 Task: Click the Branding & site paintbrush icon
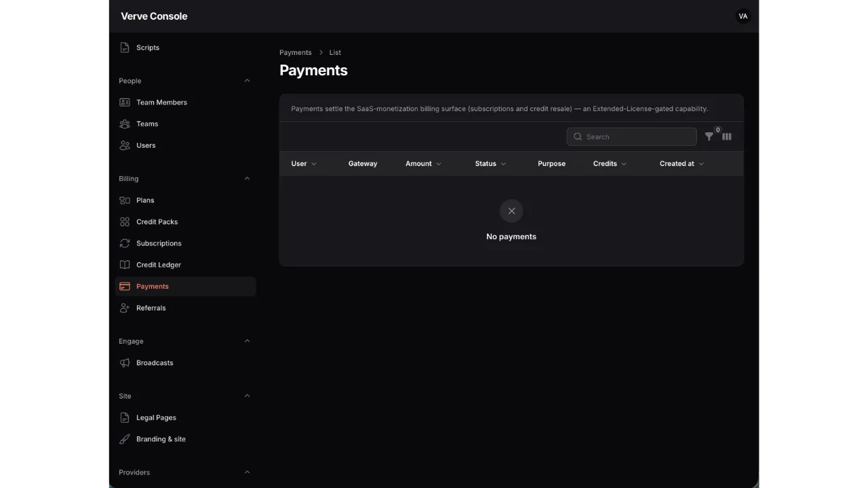125,439
